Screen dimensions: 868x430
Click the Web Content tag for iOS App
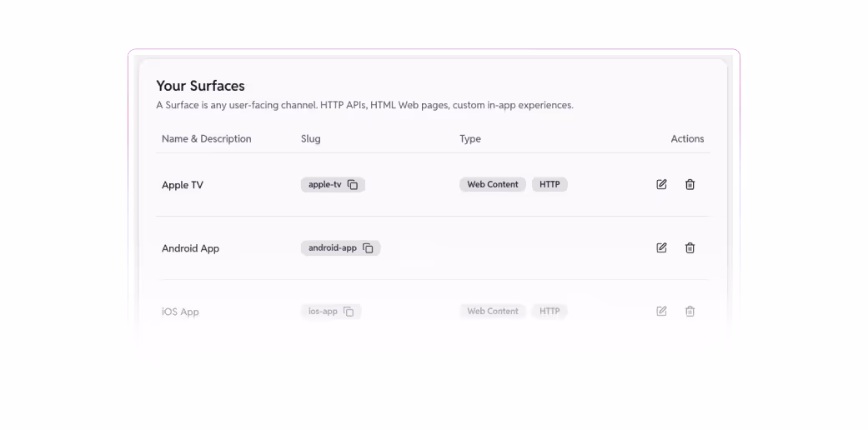tap(493, 311)
